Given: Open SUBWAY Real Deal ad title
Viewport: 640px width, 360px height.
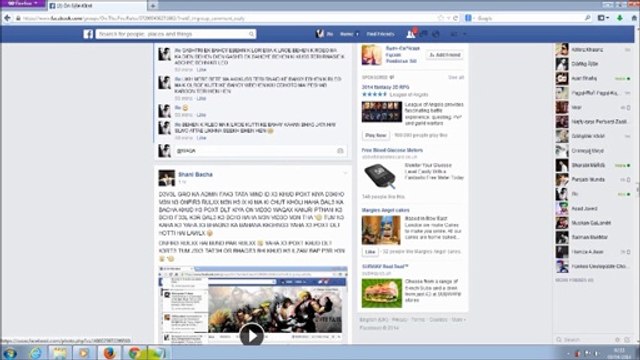Looking at the screenshot, I should (x=385, y=267).
